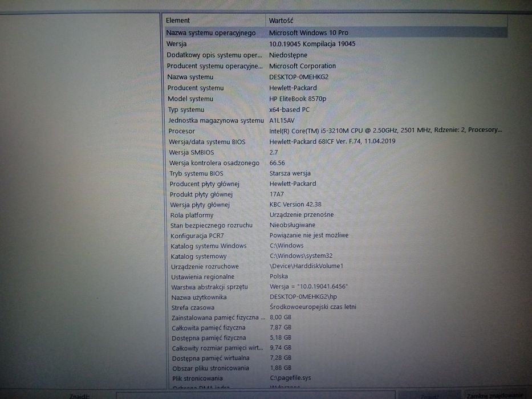Select the 'Wersja' row label

176,44
